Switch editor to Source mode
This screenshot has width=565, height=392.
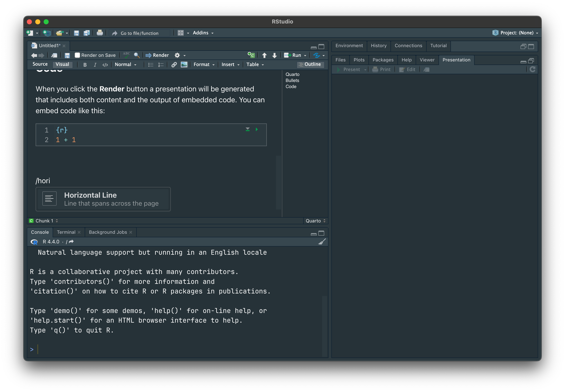point(40,64)
